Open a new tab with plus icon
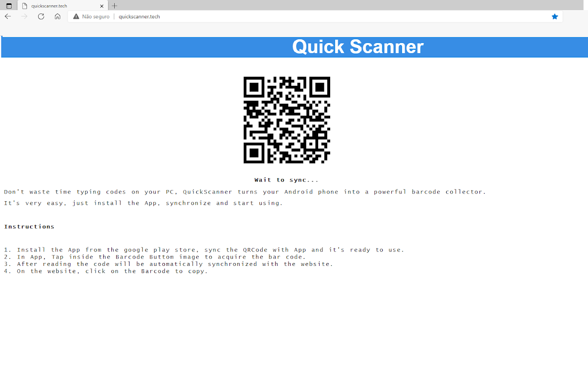Screen dimensions: 588x386 [x=114, y=6]
